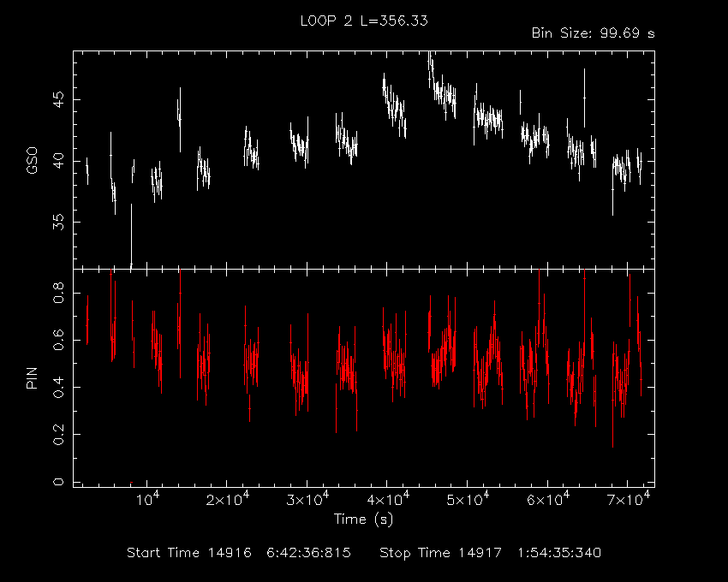Click the PIN axis value 0.8
Screen dimensions: 728x582
coord(58,293)
